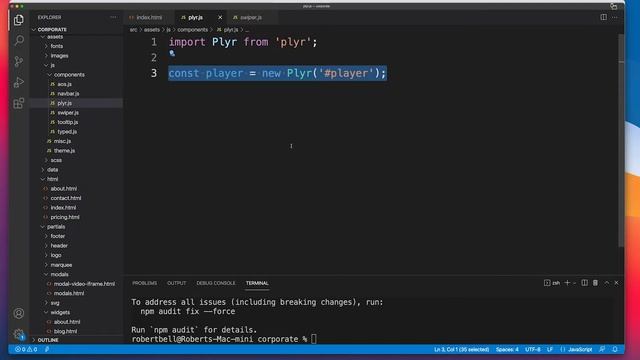Click into the terminal prompt line

[x=224, y=339]
